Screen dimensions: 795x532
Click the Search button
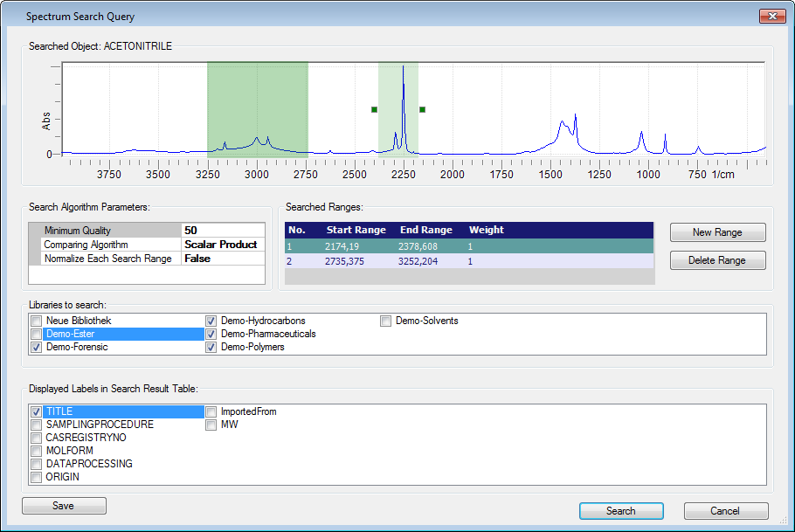[x=621, y=511]
